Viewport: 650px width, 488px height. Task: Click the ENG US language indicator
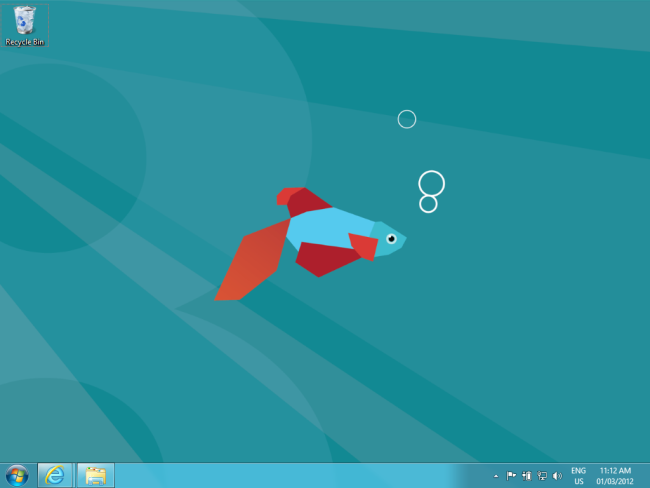point(578,476)
